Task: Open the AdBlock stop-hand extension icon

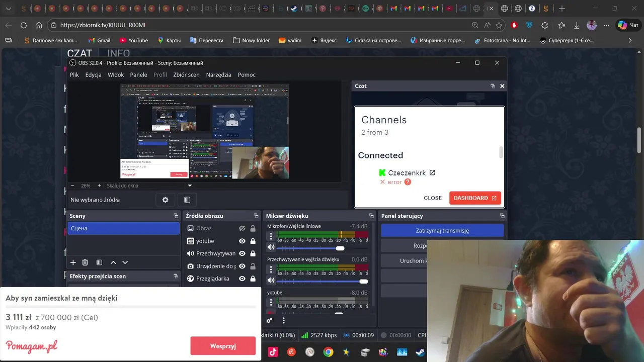Action: point(514,25)
